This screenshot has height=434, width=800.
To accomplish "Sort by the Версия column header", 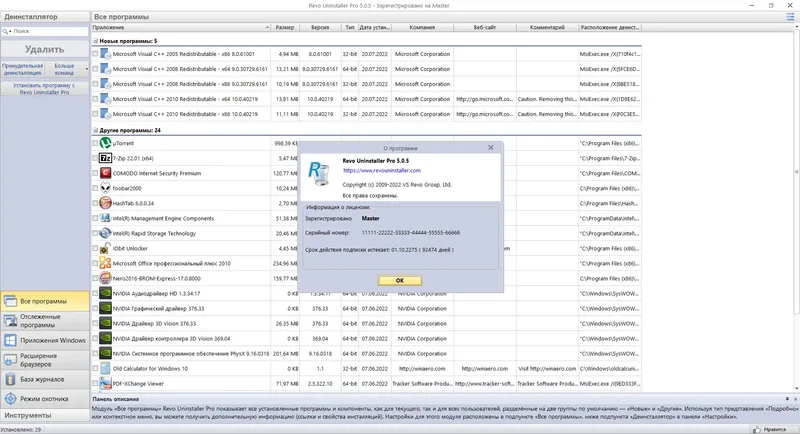I will point(320,28).
